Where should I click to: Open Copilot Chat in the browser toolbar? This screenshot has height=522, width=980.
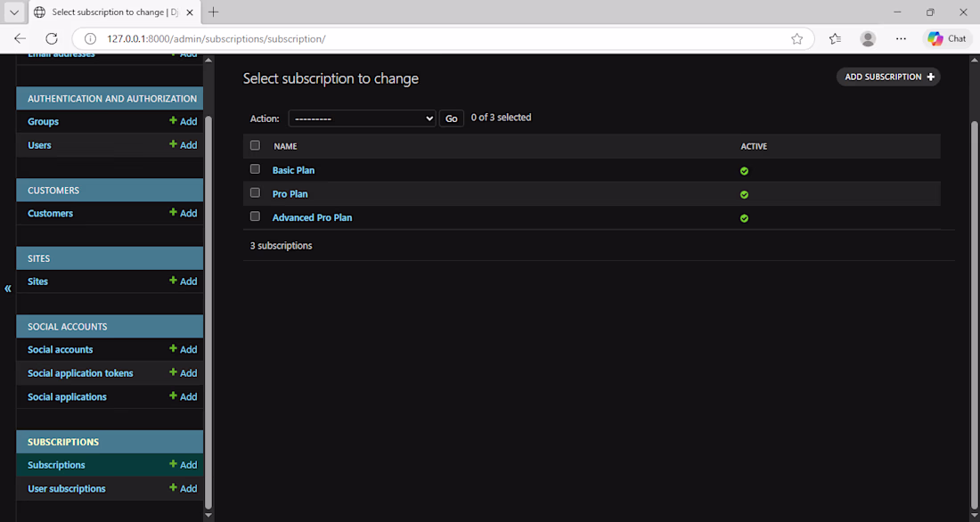(947, 39)
